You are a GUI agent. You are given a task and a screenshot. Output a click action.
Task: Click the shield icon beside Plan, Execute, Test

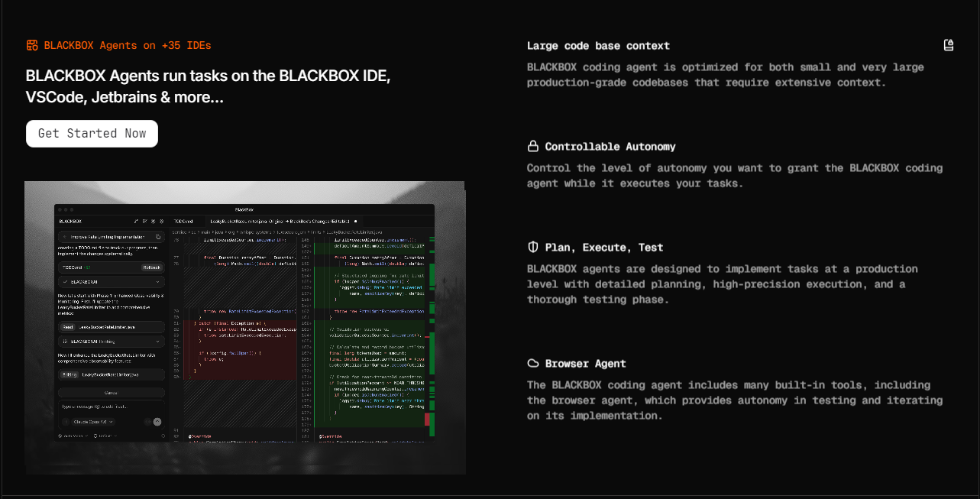pyautogui.click(x=533, y=247)
